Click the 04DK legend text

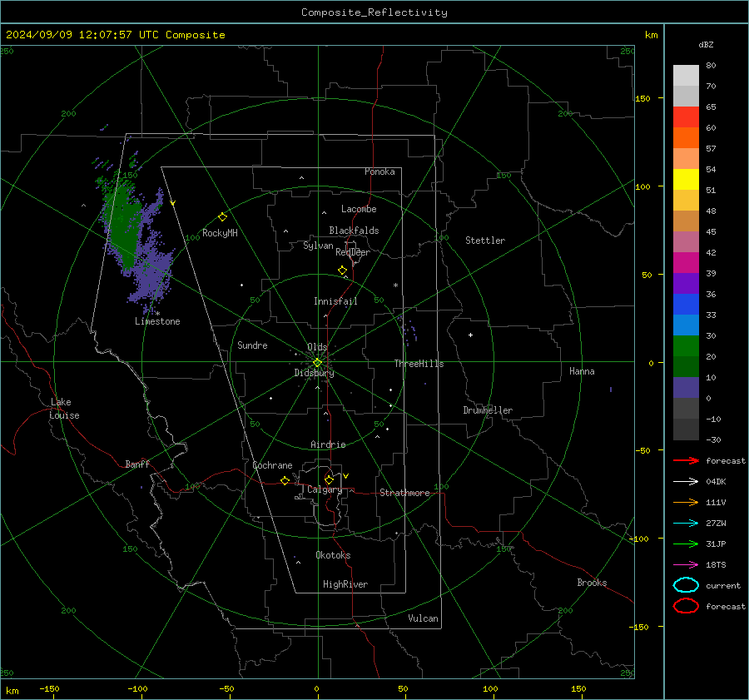click(x=716, y=482)
